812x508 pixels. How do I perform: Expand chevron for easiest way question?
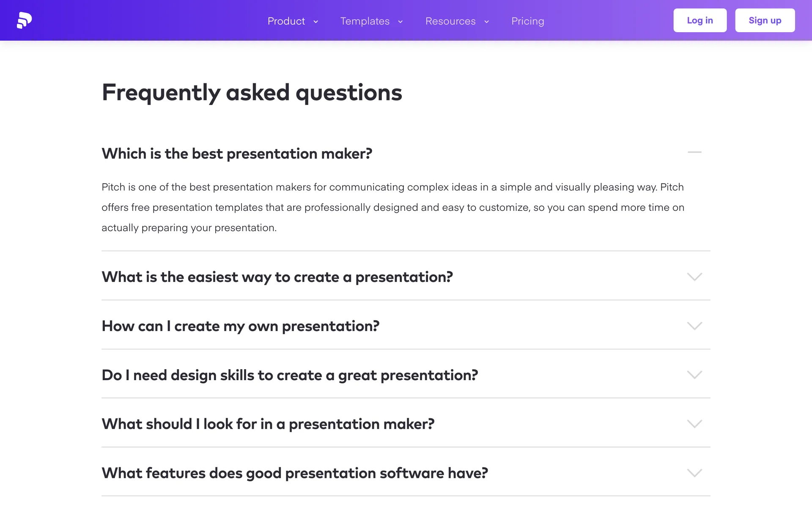pos(694,277)
